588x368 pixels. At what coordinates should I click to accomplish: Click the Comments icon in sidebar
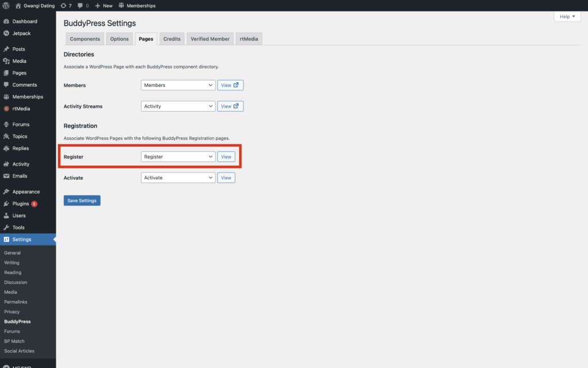6,85
